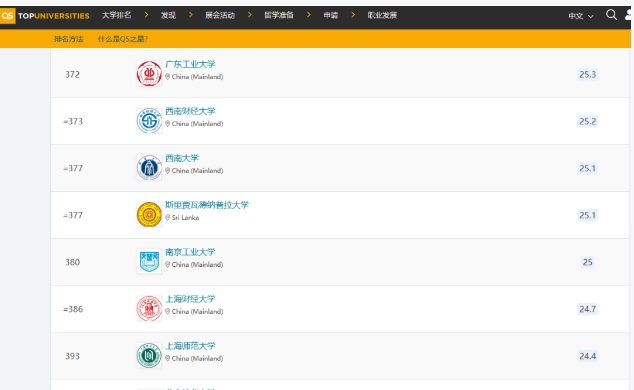Open 西南财经大学 university page
634x390 pixels.
tap(190, 111)
